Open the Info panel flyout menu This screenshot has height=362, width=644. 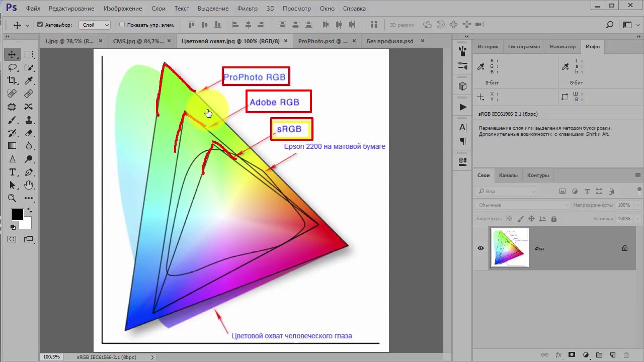pos(638,46)
